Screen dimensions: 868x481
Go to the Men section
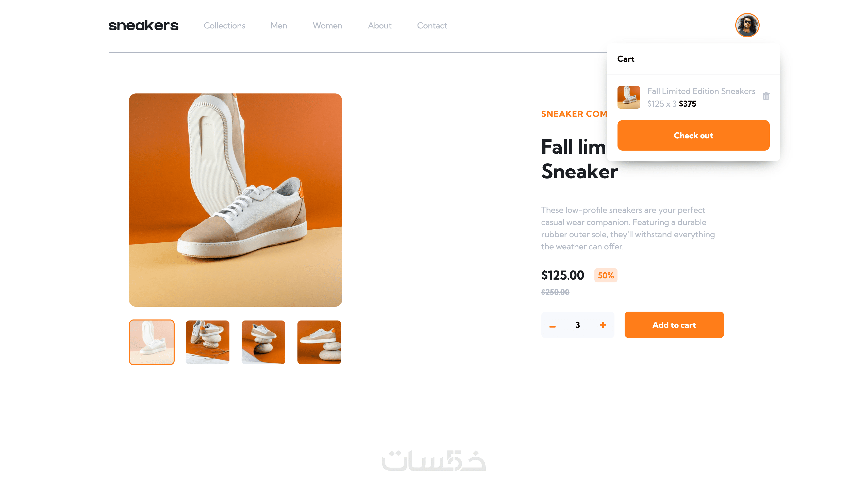pyautogui.click(x=279, y=26)
